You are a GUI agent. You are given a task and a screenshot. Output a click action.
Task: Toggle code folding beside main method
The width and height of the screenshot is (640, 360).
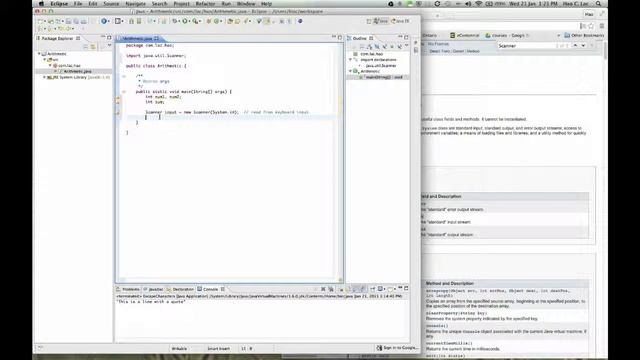tap(124, 92)
